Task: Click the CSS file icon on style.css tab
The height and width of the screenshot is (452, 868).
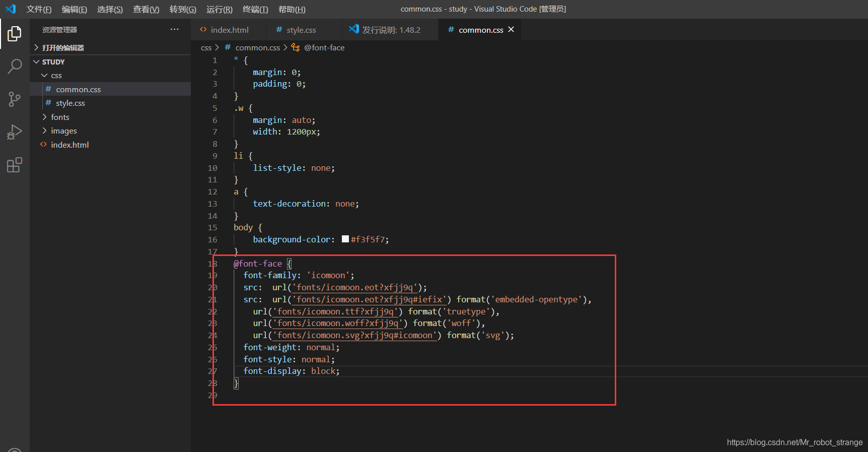Action: pos(279,30)
